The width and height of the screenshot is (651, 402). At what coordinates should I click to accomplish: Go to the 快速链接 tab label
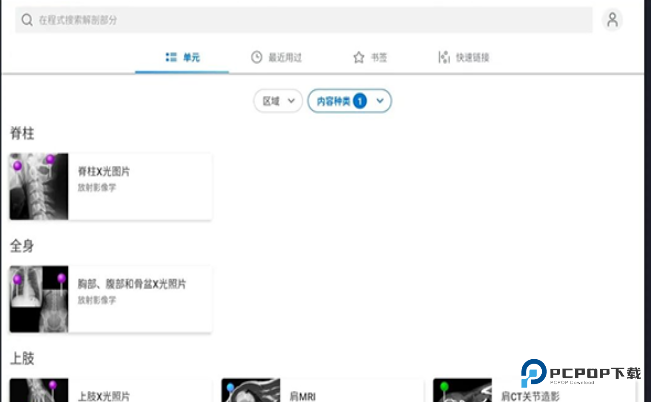coord(474,58)
